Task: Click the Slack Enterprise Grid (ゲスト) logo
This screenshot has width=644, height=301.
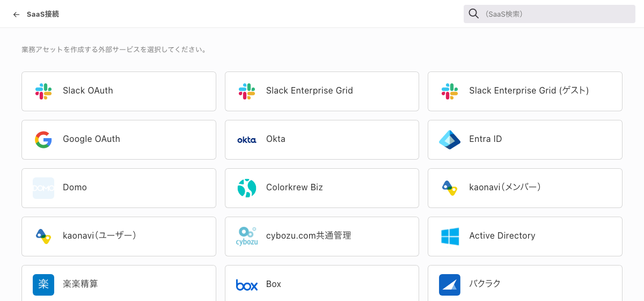Action: click(450, 91)
